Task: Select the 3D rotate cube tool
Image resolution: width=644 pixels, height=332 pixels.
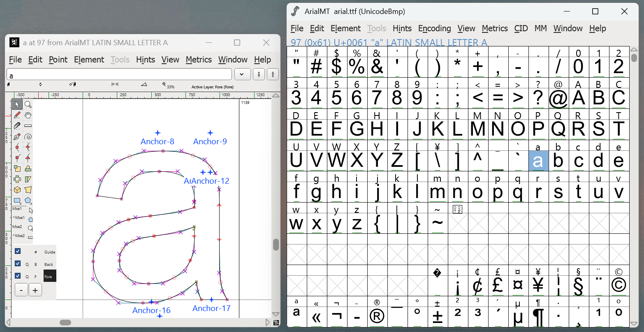Action: coord(17,190)
